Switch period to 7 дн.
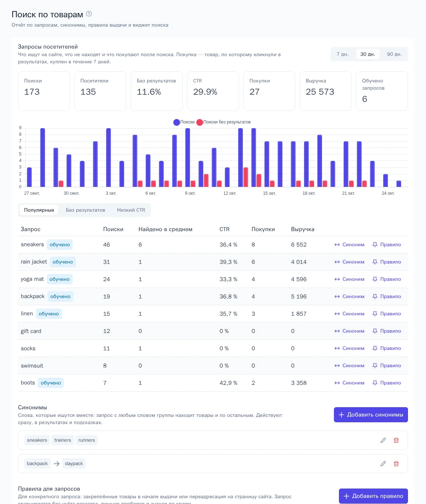426x504 pixels. pos(343,54)
